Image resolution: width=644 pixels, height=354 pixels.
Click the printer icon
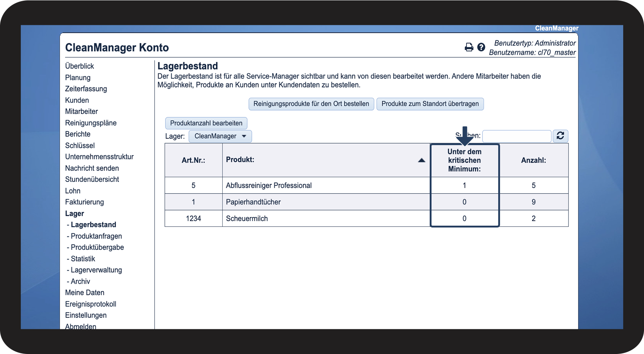(469, 47)
